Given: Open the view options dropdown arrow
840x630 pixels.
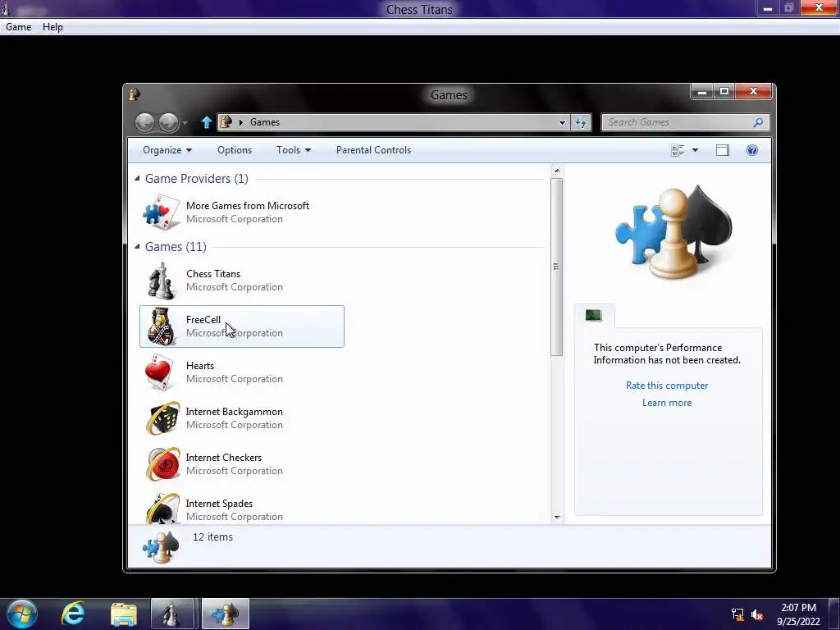Looking at the screenshot, I should (x=695, y=151).
